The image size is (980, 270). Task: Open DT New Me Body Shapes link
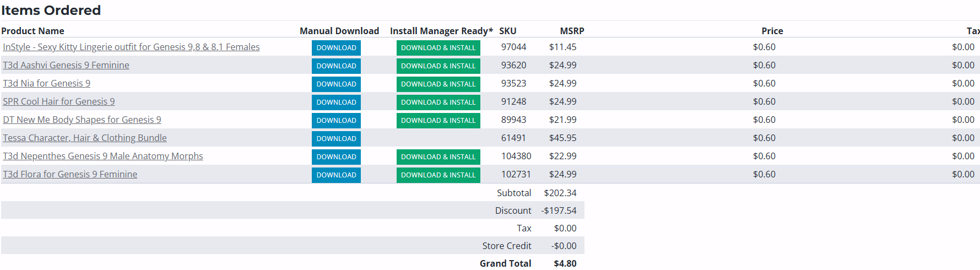(x=82, y=120)
